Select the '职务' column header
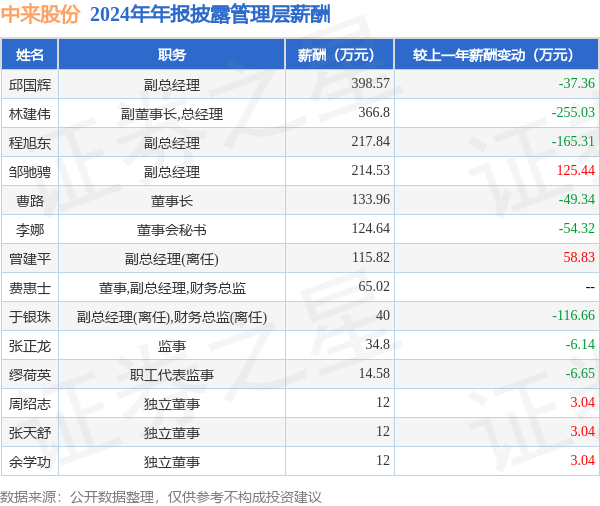Viewport: 600px width, 506px height. tap(172, 55)
